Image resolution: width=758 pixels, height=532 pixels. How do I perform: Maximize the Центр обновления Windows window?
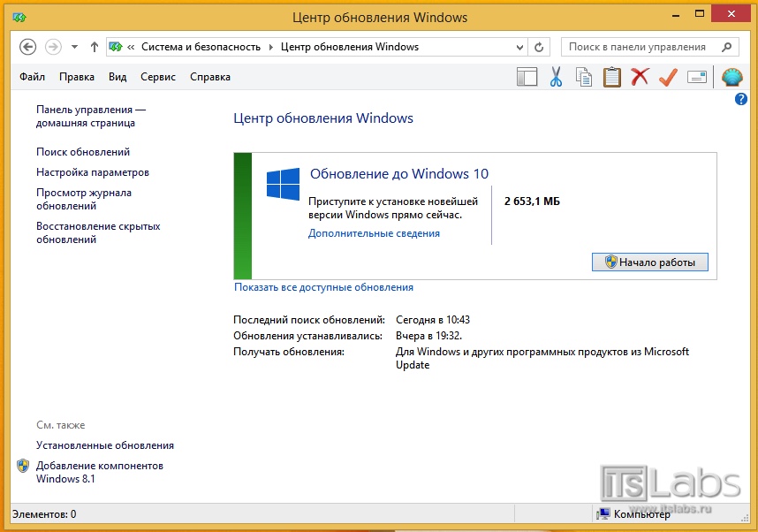(x=700, y=14)
